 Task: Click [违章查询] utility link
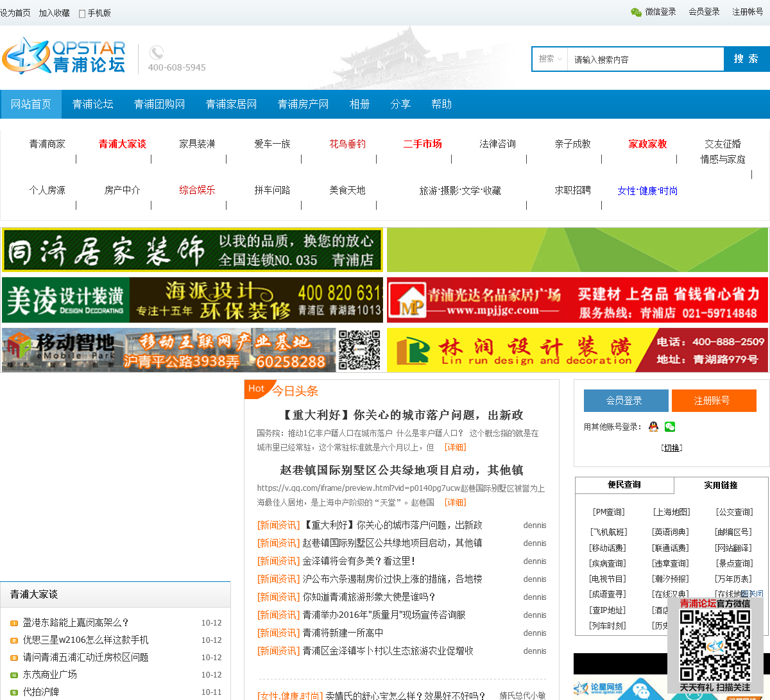tap(671, 563)
